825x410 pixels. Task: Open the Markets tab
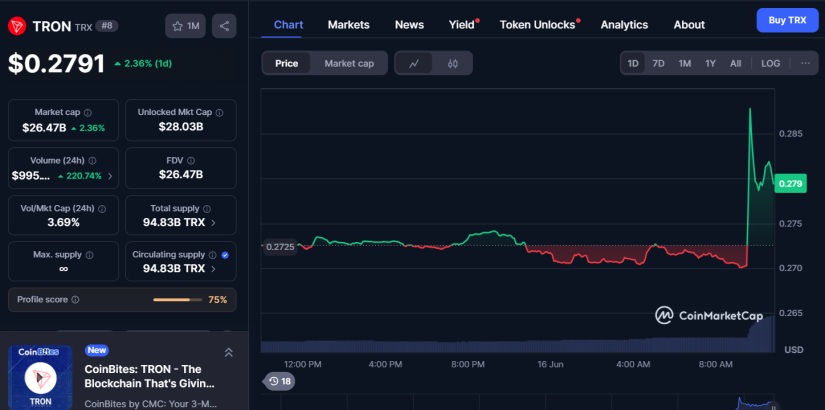(x=348, y=24)
